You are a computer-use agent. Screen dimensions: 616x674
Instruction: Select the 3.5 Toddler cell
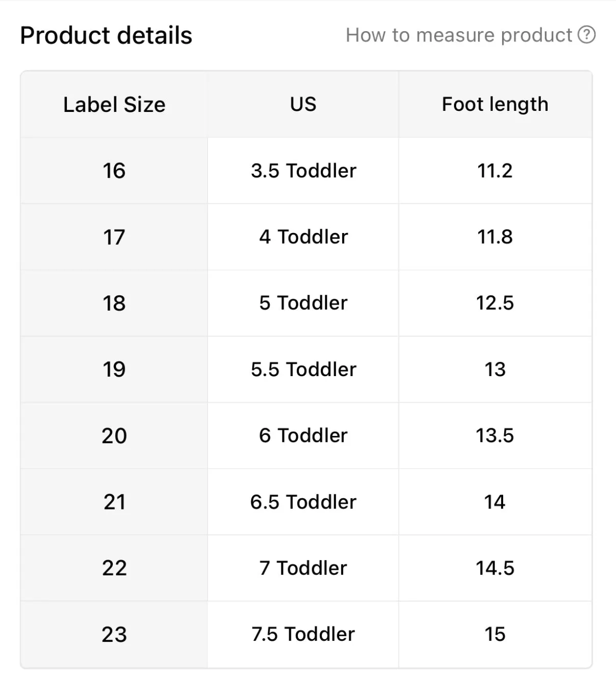pos(303,171)
